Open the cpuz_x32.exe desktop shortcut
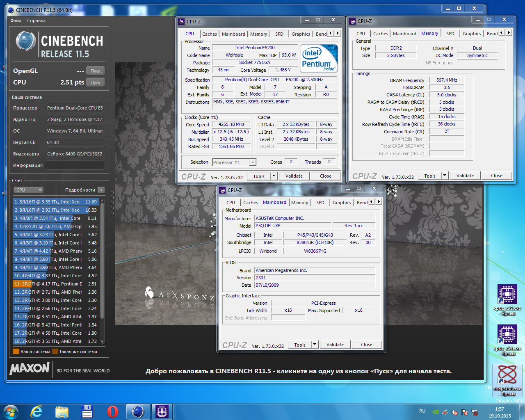The width and height of the screenshot is (525, 420). coord(507,299)
